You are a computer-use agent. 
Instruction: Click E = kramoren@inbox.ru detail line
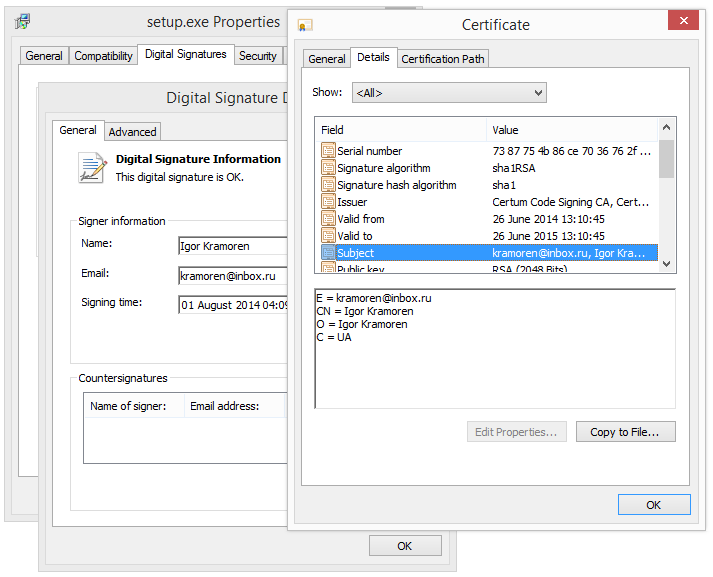coord(374,298)
